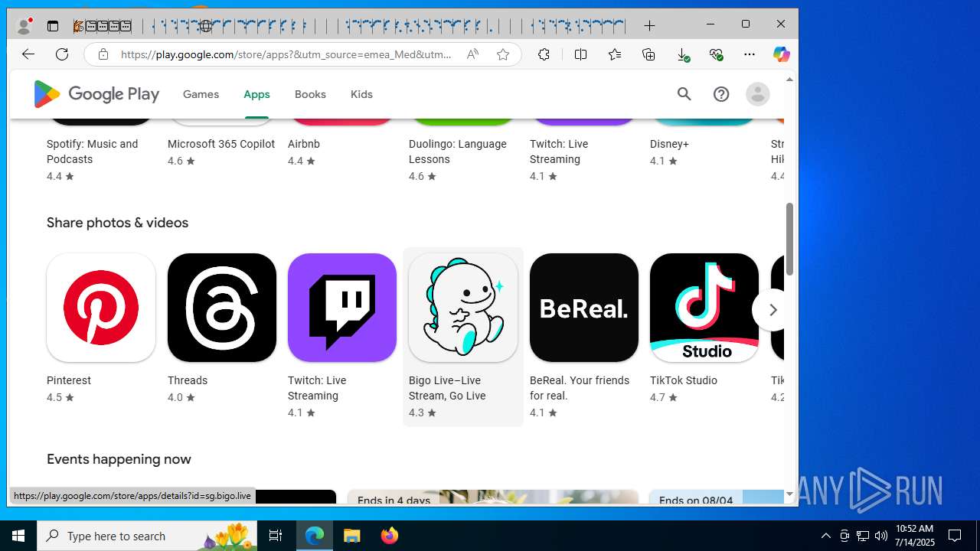Viewport: 980px width, 551px height.
Task: Open the purple Twitch app icon
Action: click(x=342, y=308)
